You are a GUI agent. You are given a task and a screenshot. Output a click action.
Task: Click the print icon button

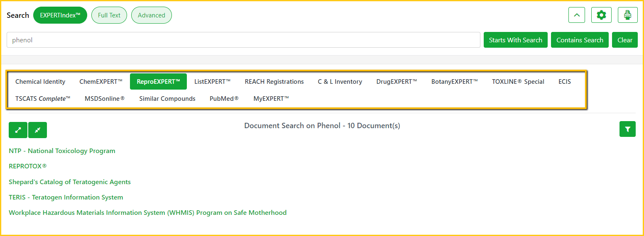point(627,15)
